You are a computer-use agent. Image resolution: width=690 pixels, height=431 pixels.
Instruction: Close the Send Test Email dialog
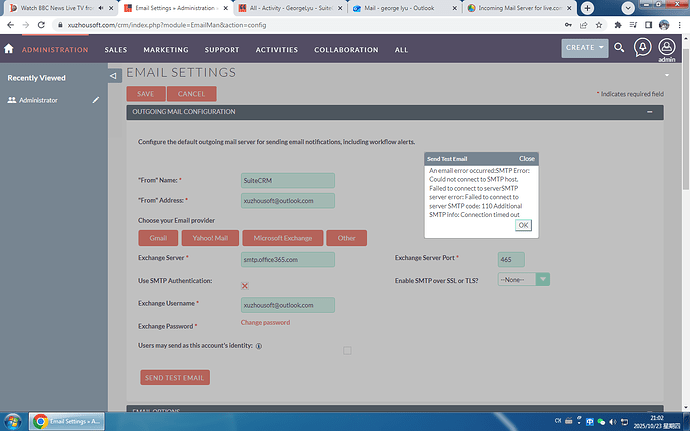click(x=527, y=158)
